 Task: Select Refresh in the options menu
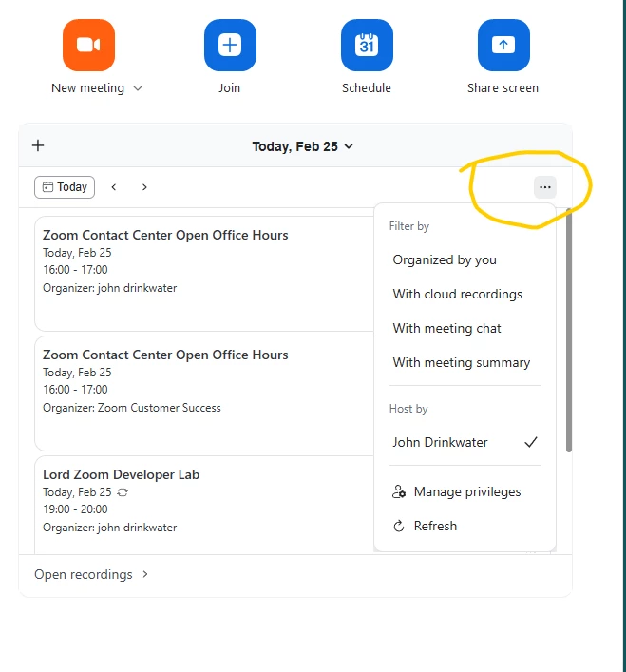[465, 526]
